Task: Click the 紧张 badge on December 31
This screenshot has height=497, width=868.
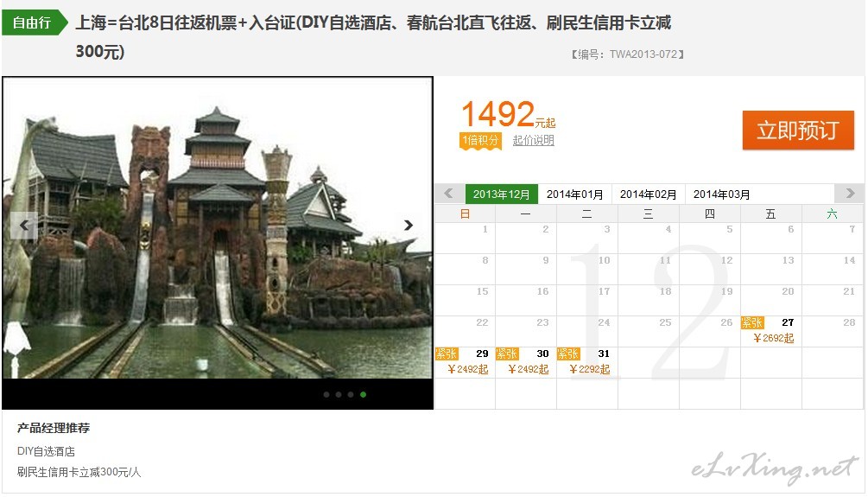Action: pyautogui.click(x=568, y=354)
